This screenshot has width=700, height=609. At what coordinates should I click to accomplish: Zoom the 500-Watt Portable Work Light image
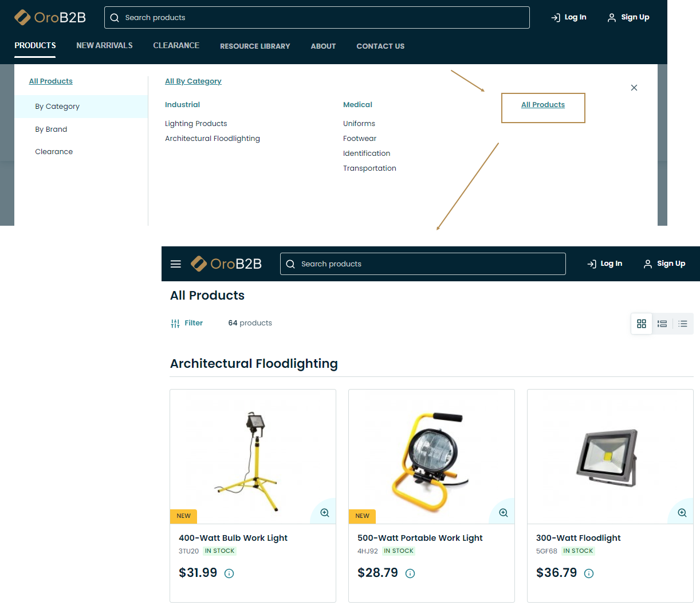pyautogui.click(x=504, y=513)
